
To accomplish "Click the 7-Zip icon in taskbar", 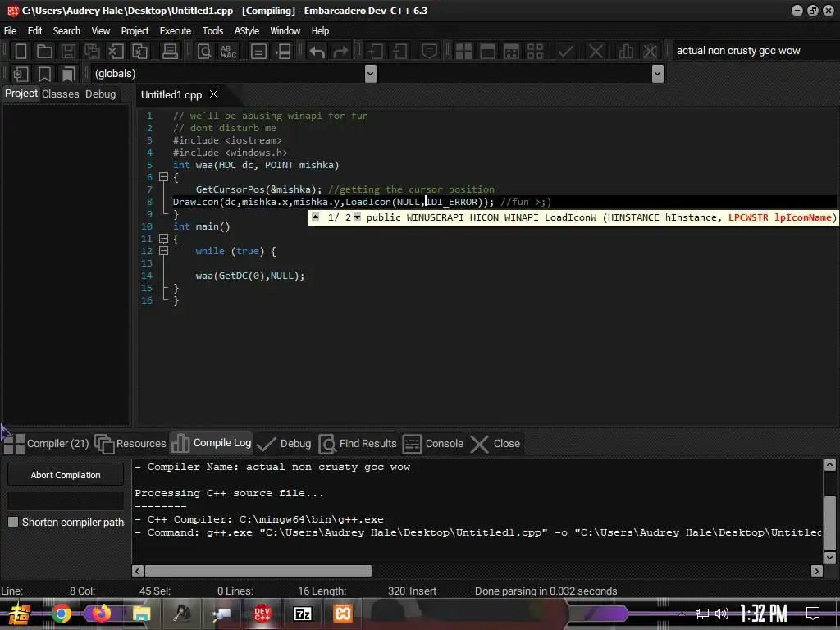I will [x=302, y=614].
